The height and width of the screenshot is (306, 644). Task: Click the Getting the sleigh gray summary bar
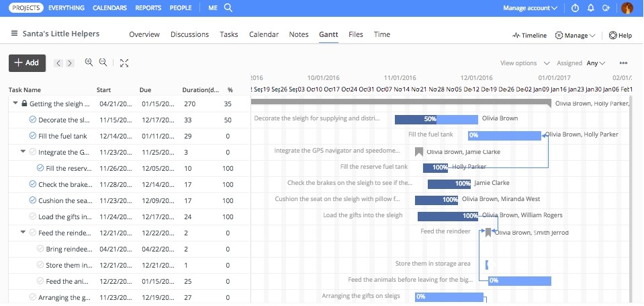tap(400, 102)
